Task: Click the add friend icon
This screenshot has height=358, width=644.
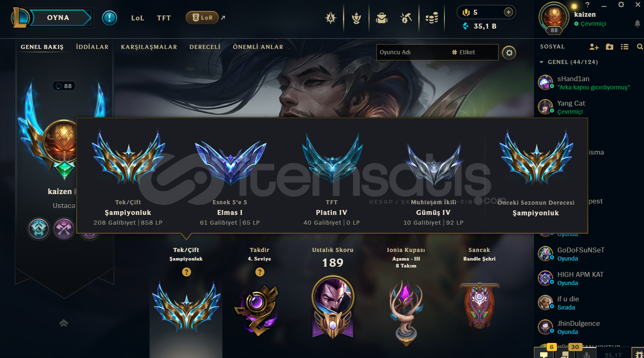Action: (594, 47)
